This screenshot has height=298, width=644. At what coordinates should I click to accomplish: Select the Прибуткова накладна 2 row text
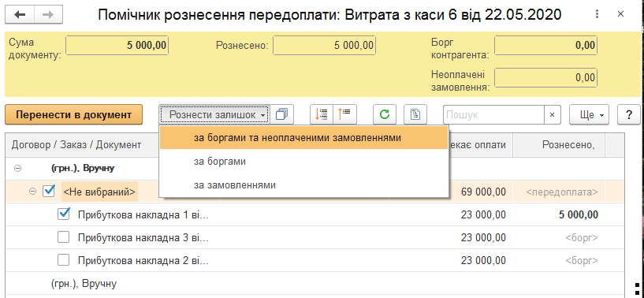pyautogui.click(x=143, y=261)
